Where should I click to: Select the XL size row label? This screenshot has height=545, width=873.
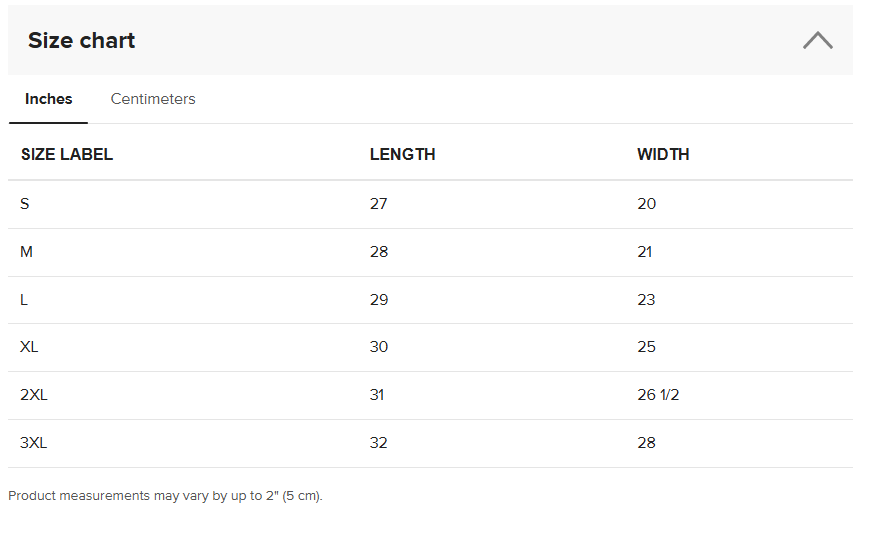(x=29, y=347)
